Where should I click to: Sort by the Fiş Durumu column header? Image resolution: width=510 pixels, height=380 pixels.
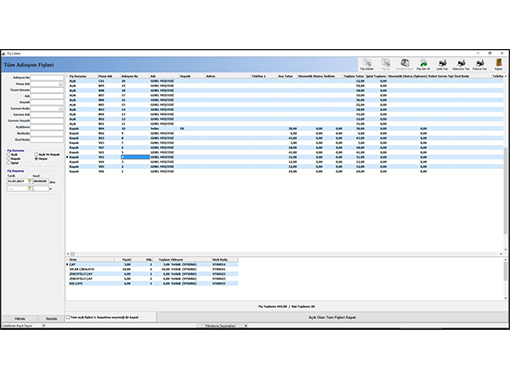coord(83,76)
